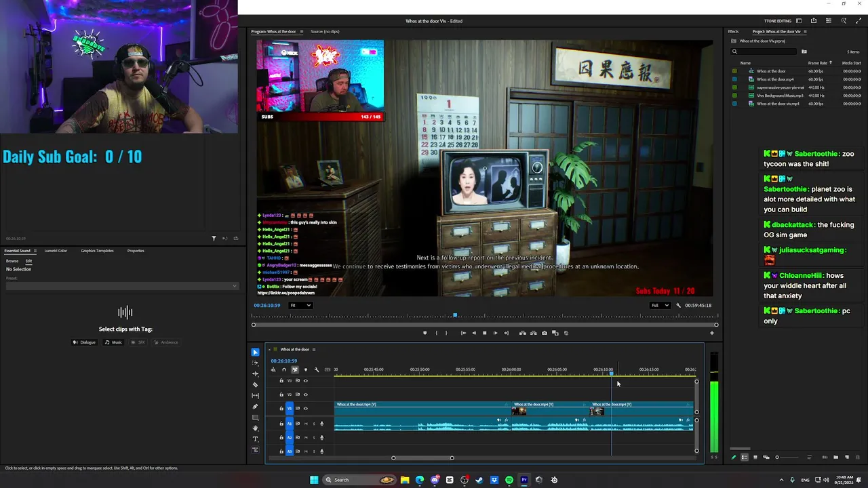This screenshot has height=488, width=868.
Task: Stop playback in Program monitor
Action: 485,333
